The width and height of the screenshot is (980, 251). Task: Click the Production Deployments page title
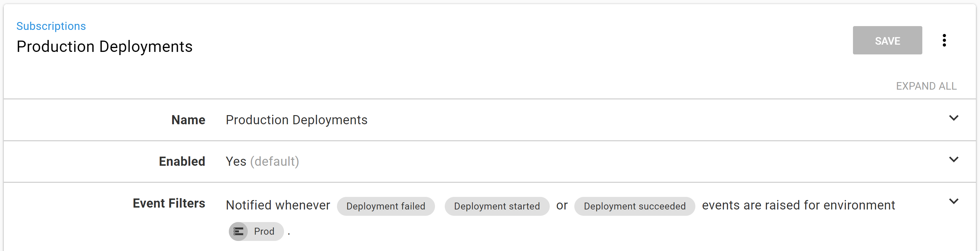104,47
